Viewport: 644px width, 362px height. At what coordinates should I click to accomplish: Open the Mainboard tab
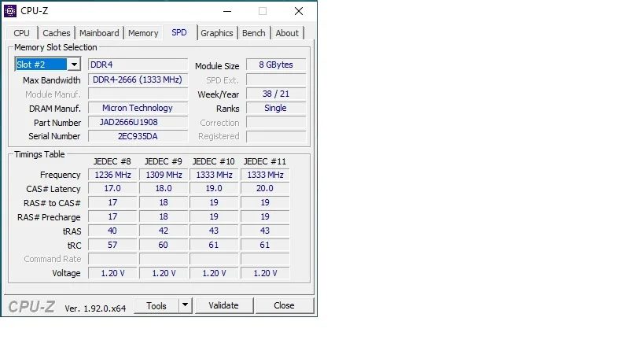[99, 33]
